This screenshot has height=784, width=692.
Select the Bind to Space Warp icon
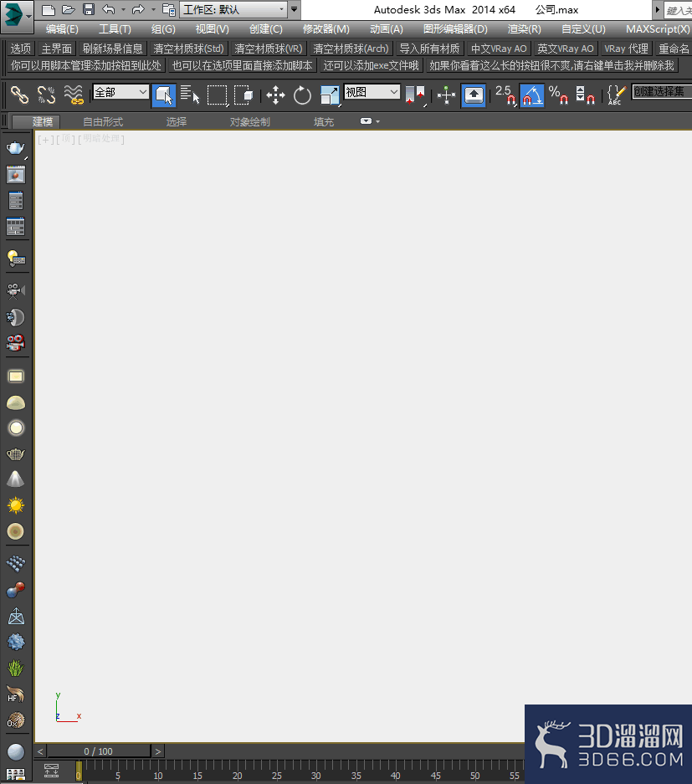pyautogui.click(x=74, y=95)
